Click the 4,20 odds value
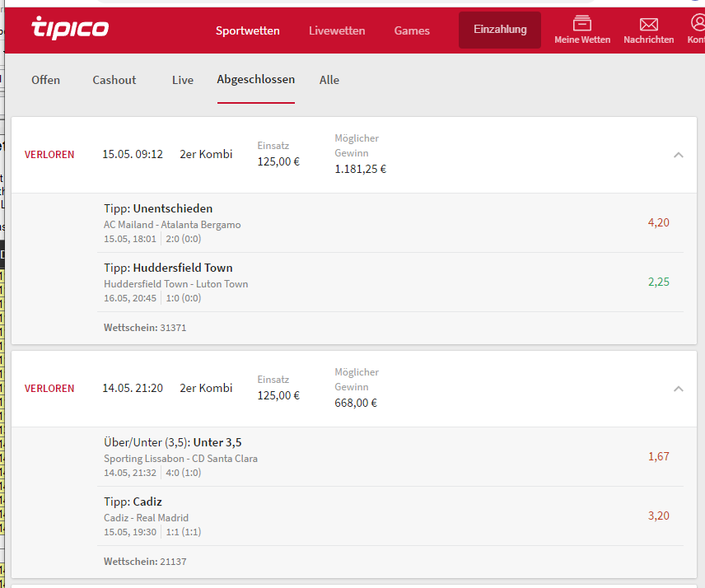The image size is (705, 588). click(658, 222)
